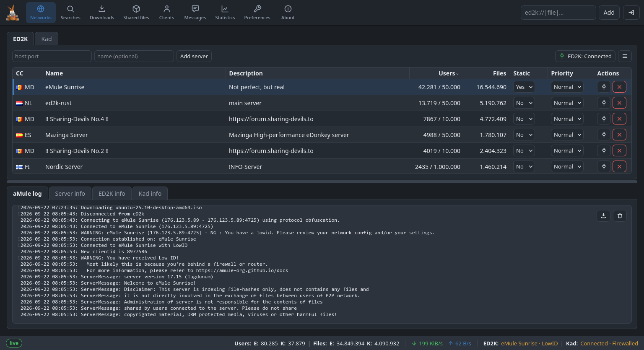Connect to ed2k-rust server plug icon
Image resolution: width=644 pixels, height=350 pixels.
604,103
